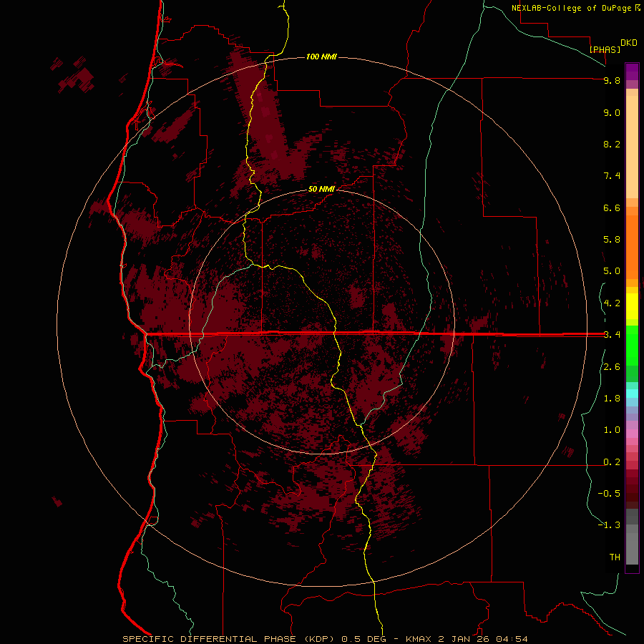Click the DKD label above the color scale
The height and width of the screenshot is (644, 644).
tap(629, 43)
